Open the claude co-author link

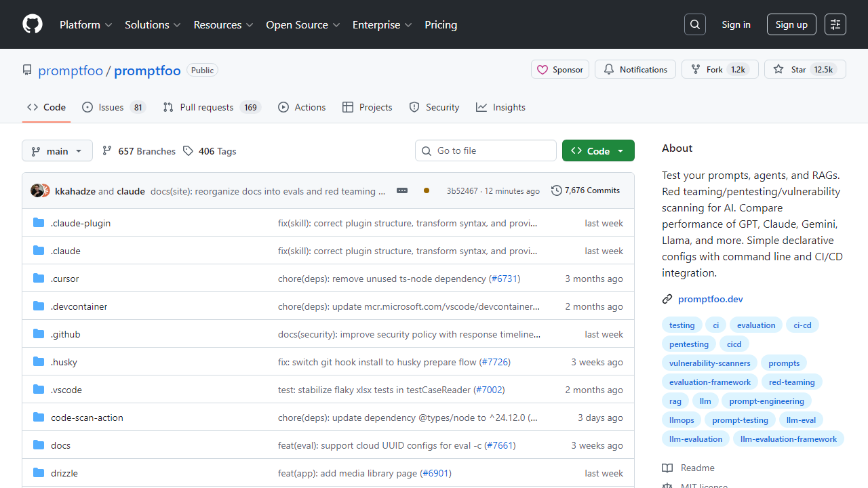[131, 191]
